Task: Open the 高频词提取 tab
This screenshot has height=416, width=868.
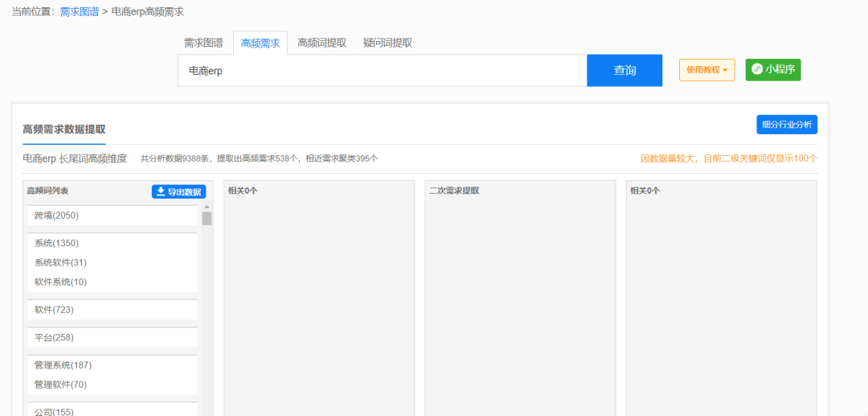Action: tap(321, 43)
